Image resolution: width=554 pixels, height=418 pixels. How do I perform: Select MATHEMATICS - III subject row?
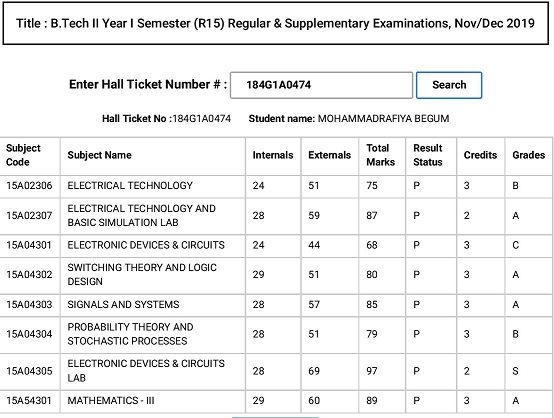tap(276, 401)
